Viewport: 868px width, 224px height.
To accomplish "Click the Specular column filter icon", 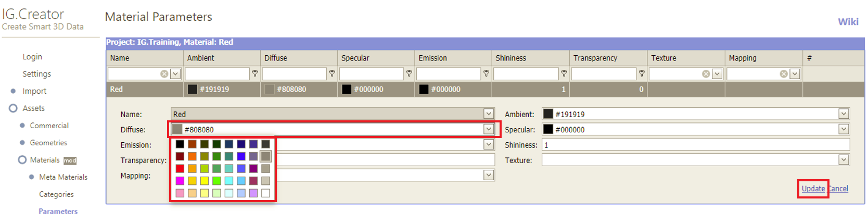I will click(x=409, y=74).
